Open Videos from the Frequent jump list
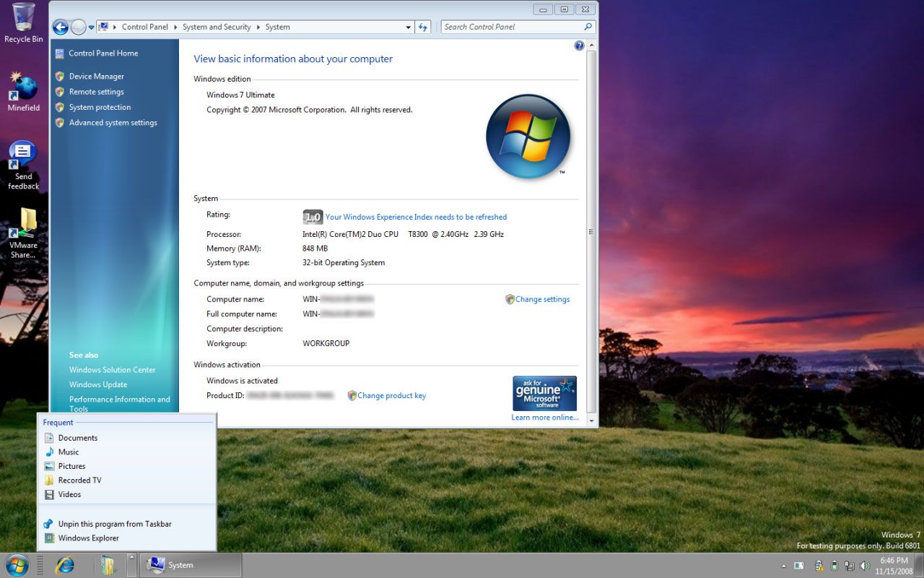This screenshot has width=924, height=578. click(127, 494)
